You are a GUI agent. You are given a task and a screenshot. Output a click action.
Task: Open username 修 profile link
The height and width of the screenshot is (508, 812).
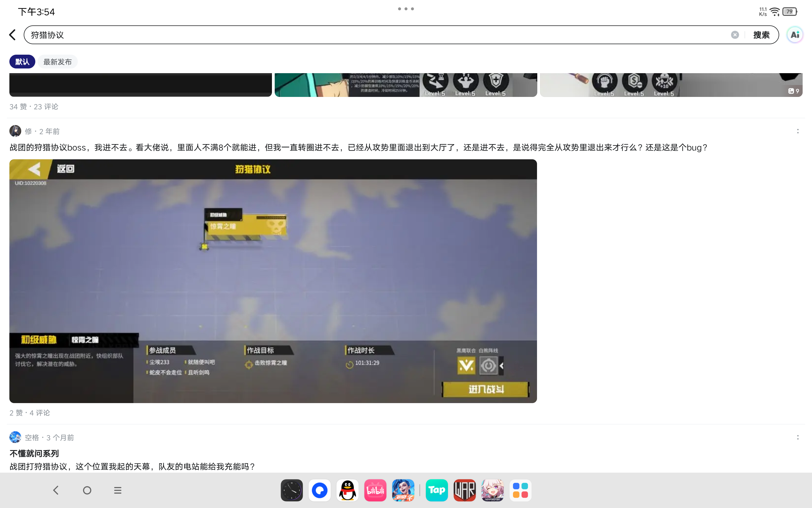(28, 131)
